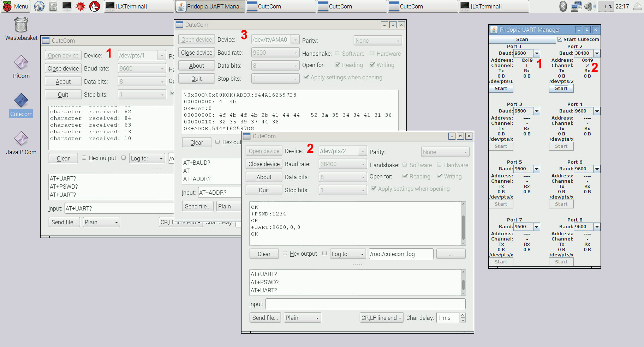
Task: Open the CR,LF line end dropdown
Action: click(381, 318)
